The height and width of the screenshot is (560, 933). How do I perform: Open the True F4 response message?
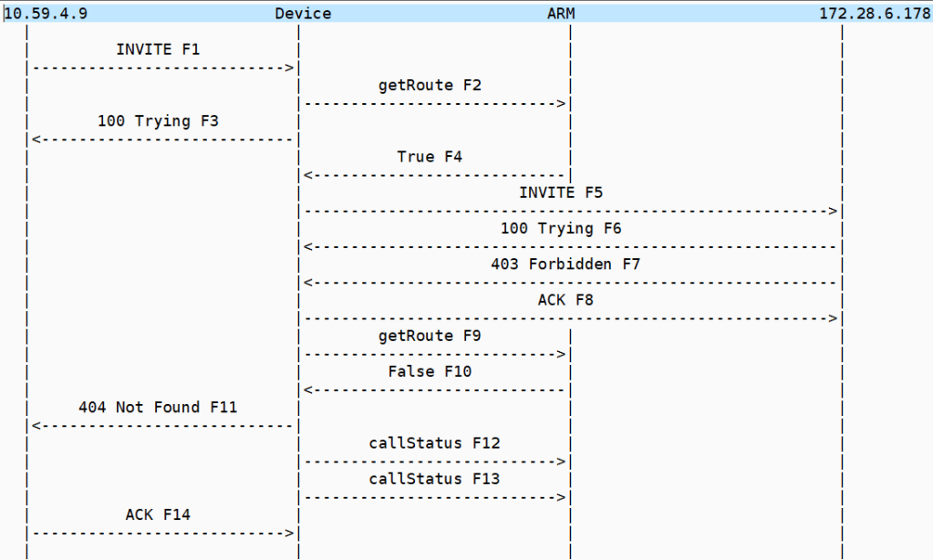tap(430, 157)
